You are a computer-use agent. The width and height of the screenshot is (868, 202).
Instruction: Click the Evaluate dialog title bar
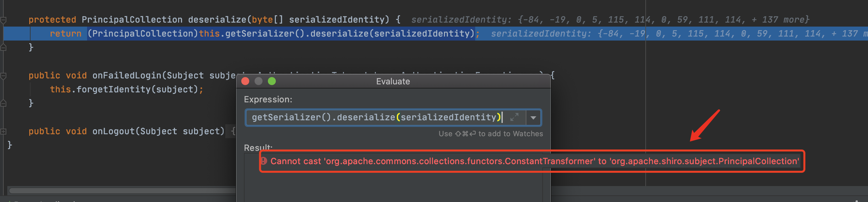[393, 81]
